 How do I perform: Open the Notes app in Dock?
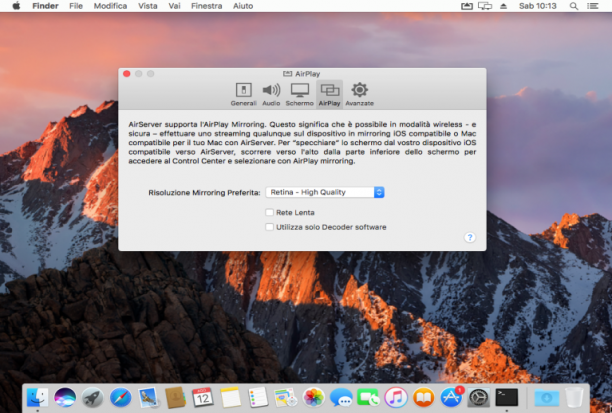click(x=230, y=397)
